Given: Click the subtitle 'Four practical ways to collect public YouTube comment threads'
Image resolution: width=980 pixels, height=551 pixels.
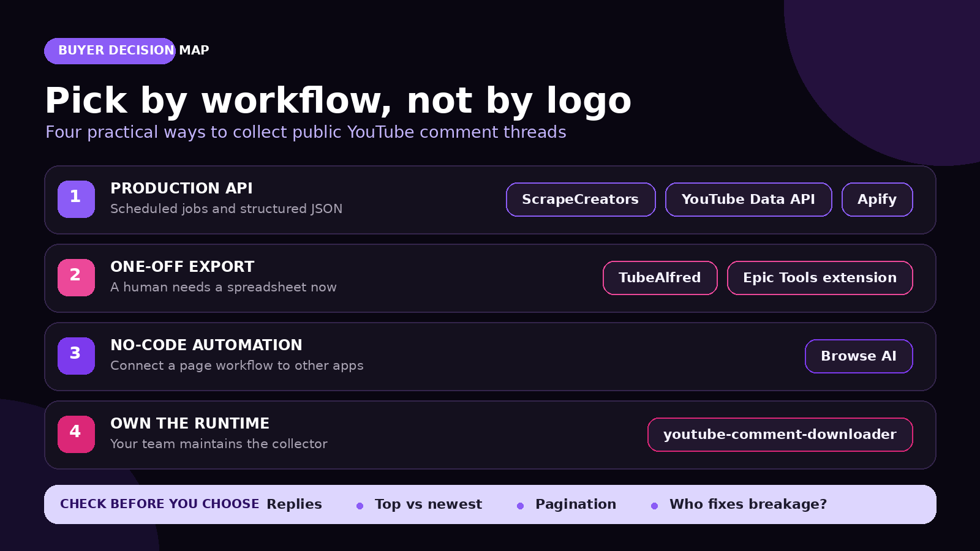Looking at the screenshot, I should pyautogui.click(x=306, y=132).
